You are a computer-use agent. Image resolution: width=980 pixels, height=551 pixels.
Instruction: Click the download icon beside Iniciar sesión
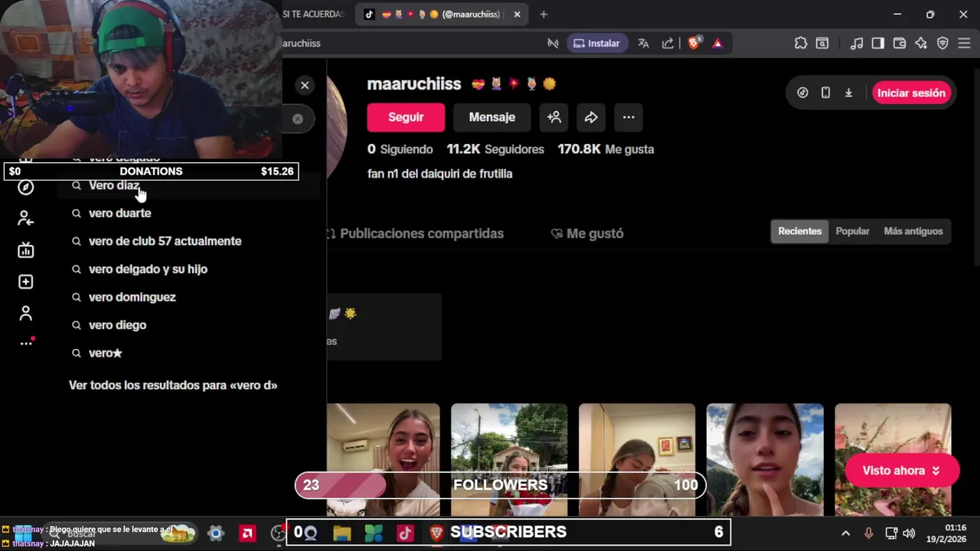(x=848, y=93)
